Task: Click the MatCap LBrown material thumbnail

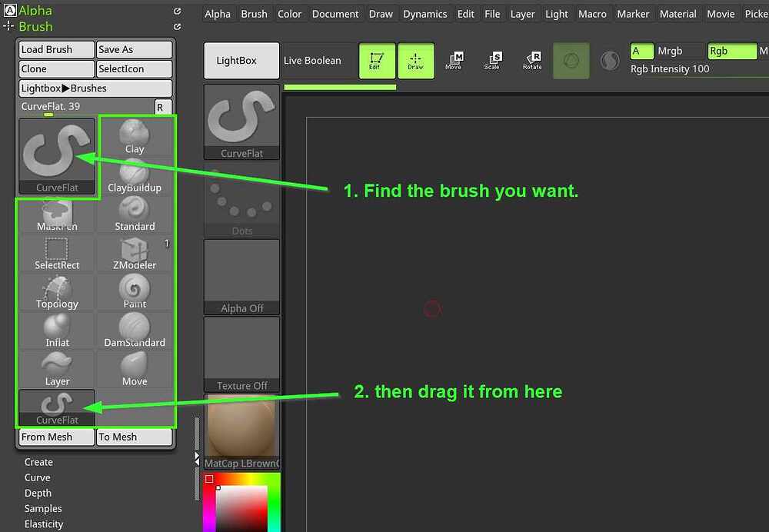Action: pos(241,431)
